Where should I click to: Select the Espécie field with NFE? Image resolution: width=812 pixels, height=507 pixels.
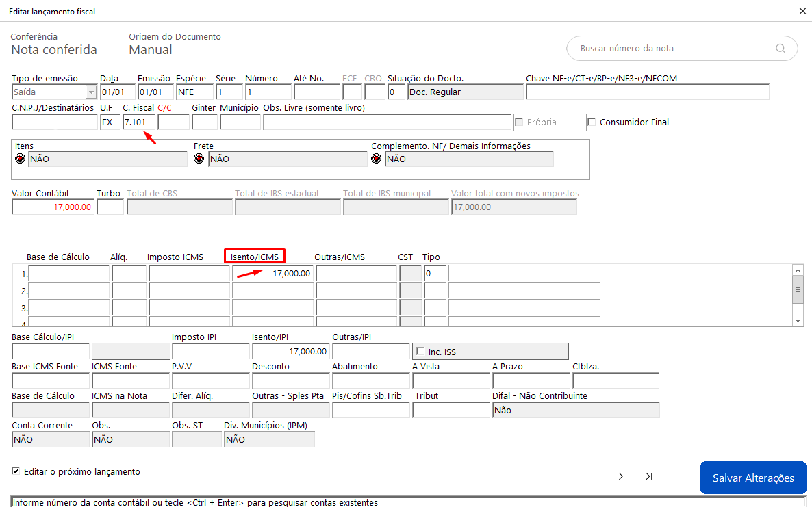(x=194, y=92)
